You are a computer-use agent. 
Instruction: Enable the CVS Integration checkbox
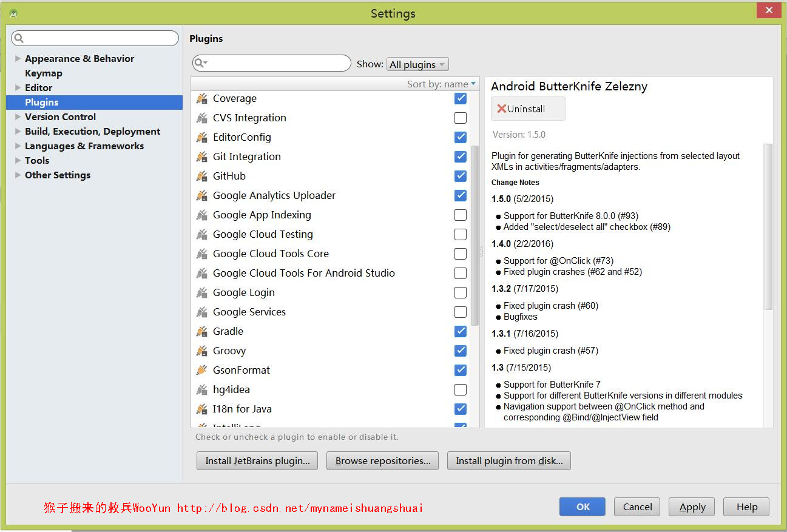[x=461, y=118]
